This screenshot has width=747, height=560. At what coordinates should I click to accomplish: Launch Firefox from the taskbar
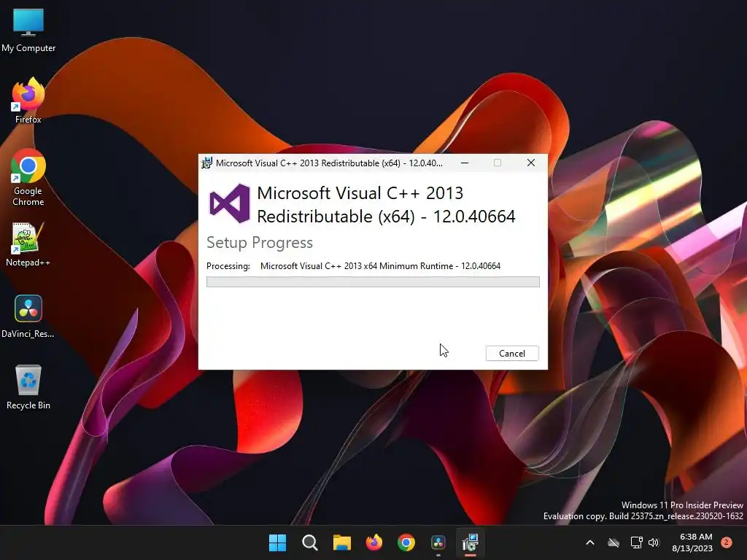point(374,542)
